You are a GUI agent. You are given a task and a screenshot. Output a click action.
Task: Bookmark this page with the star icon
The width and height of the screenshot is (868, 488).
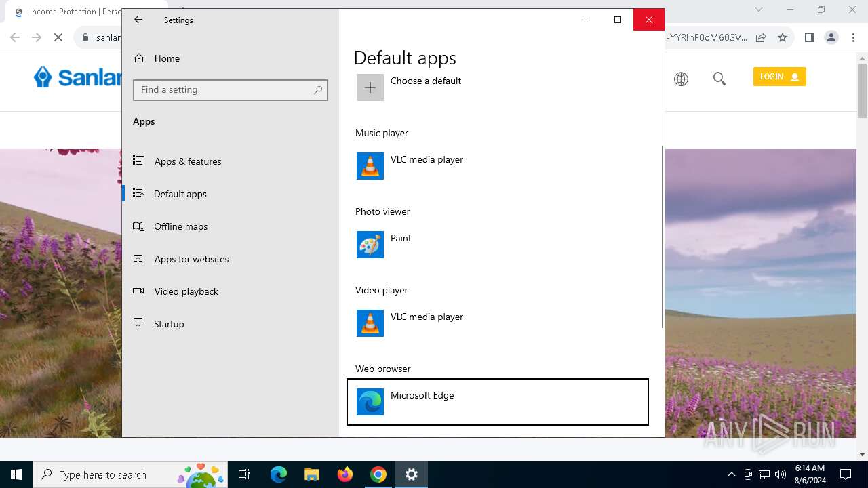click(x=783, y=37)
